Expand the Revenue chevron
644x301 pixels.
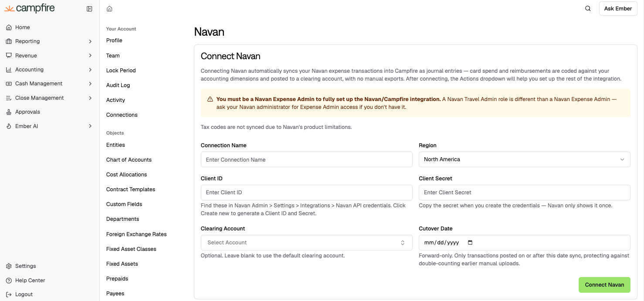(90, 55)
